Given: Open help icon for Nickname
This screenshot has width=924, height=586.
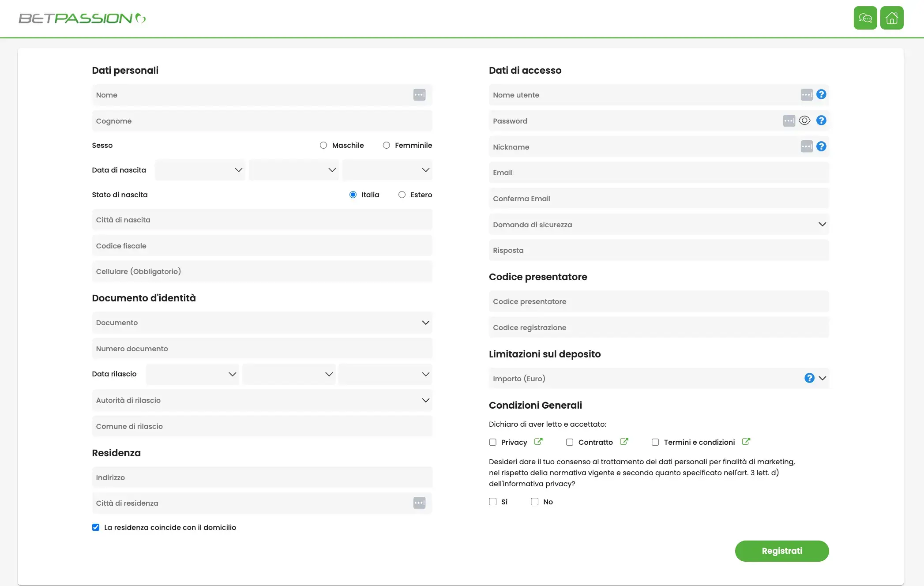Looking at the screenshot, I should point(821,146).
